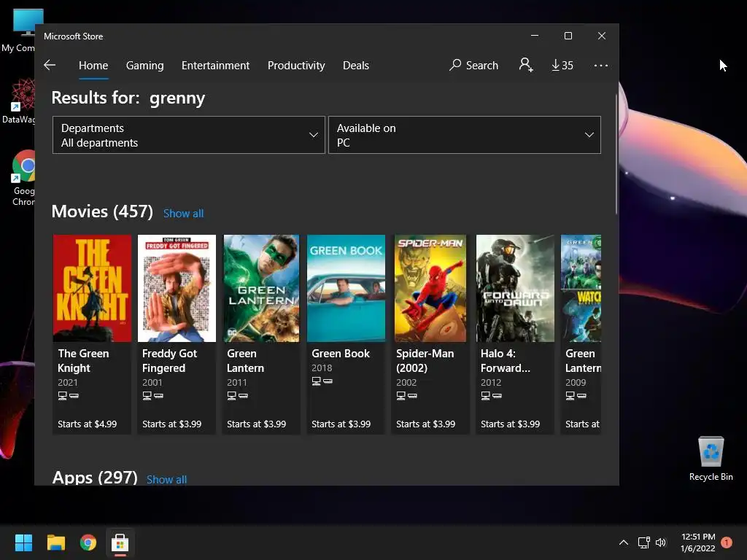
Task: Open the network tray icon
Action: [643, 542]
